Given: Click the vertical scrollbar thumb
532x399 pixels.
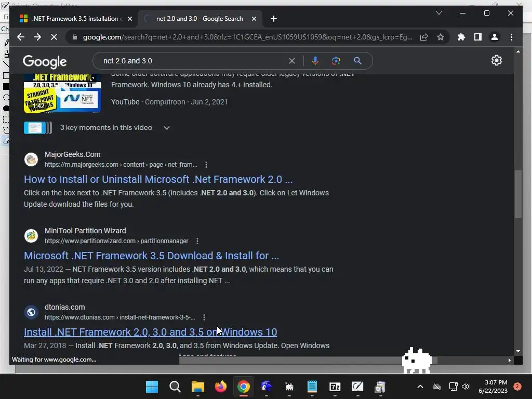Looking at the screenshot, I should pyautogui.click(x=518, y=193).
